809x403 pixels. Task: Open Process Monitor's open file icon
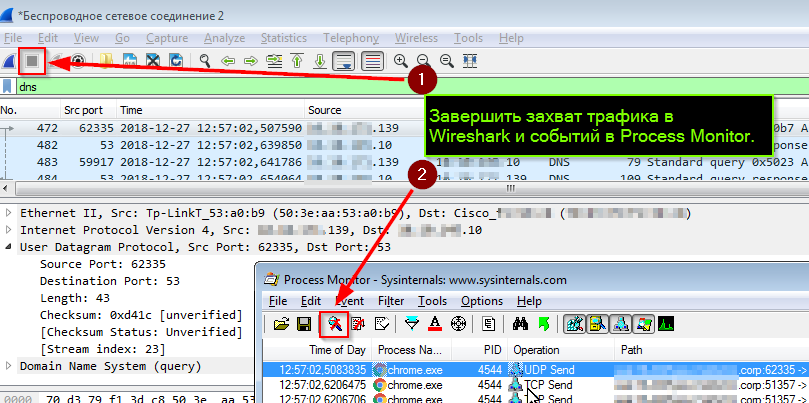(281, 324)
